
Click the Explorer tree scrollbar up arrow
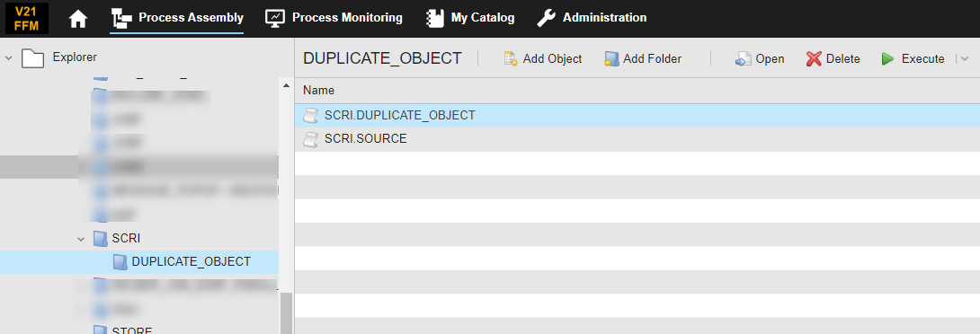286,85
